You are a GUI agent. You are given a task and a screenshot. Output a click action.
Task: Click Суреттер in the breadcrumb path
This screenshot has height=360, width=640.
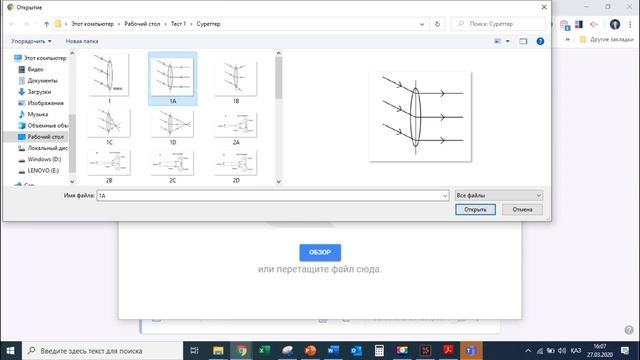208,24
